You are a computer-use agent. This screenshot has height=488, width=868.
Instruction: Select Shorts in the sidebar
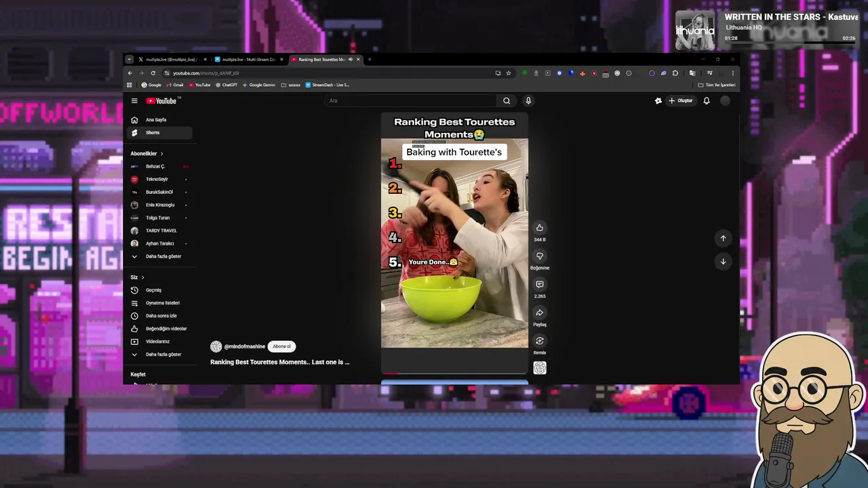[x=160, y=133]
